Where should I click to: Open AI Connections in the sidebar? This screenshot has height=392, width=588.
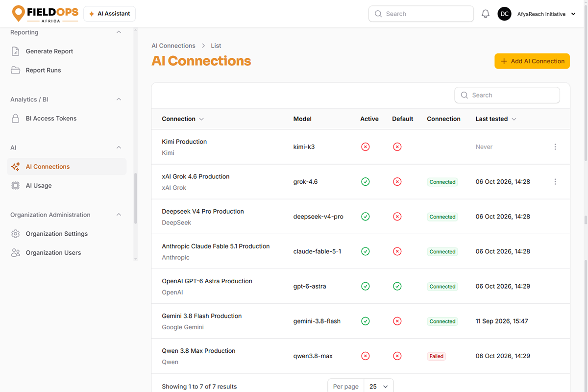[x=67, y=167]
